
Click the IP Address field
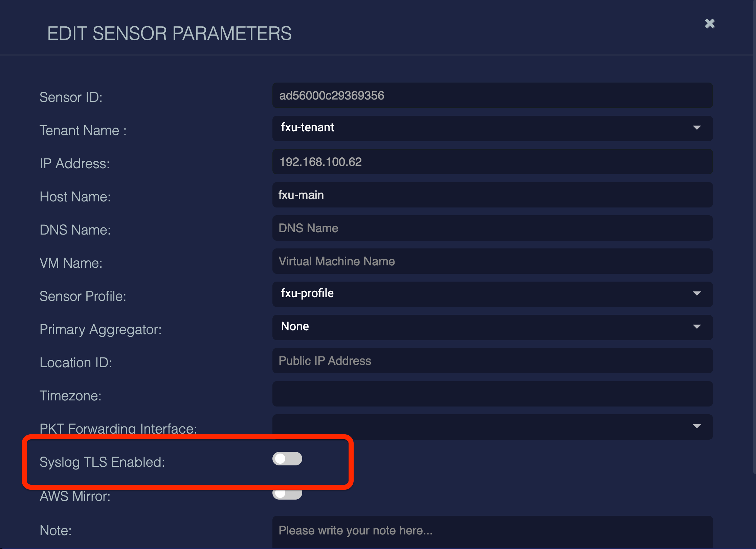tap(492, 162)
